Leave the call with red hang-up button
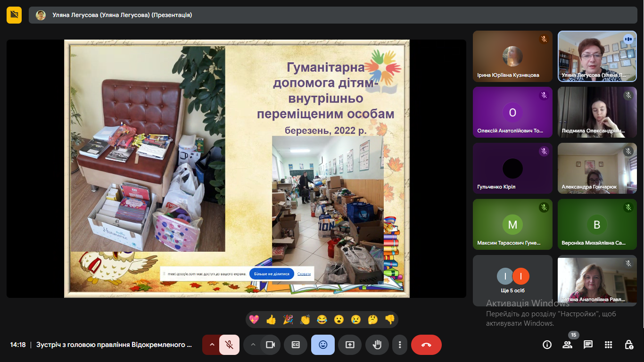The image size is (644, 362). click(426, 345)
